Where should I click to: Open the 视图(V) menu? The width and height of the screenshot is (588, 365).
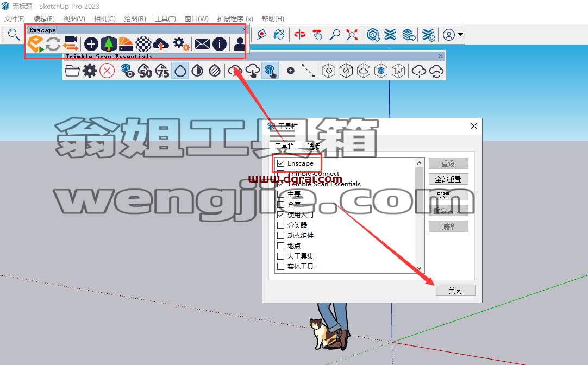74,18
